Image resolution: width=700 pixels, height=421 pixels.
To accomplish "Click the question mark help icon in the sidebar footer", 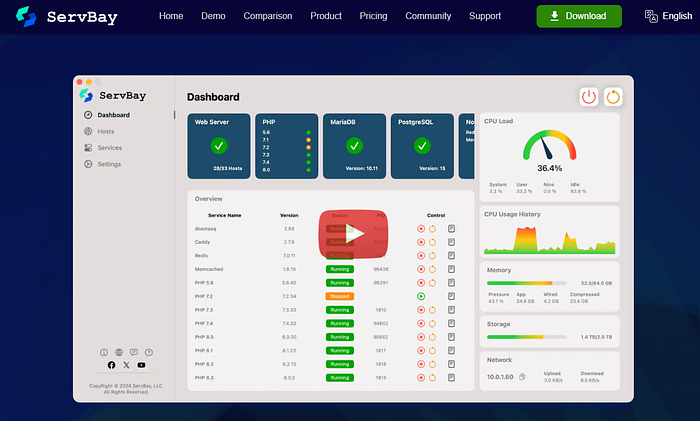I will [x=149, y=352].
